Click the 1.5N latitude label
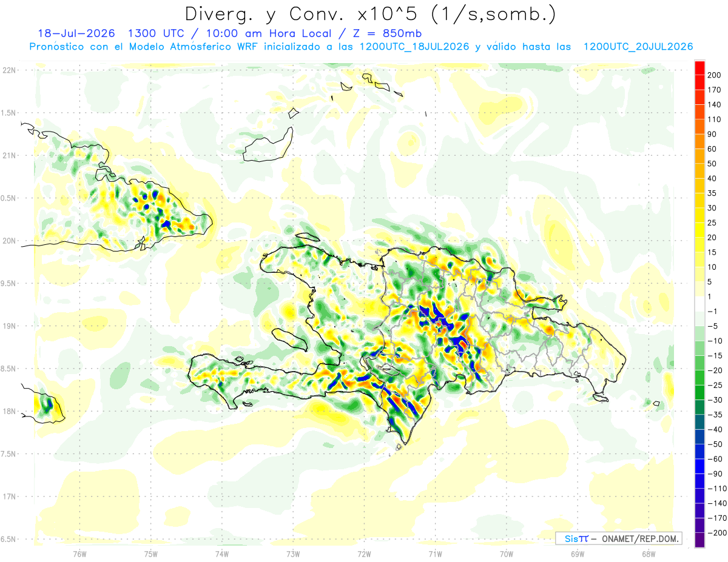The height and width of the screenshot is (562, 728). coord(8,113)
